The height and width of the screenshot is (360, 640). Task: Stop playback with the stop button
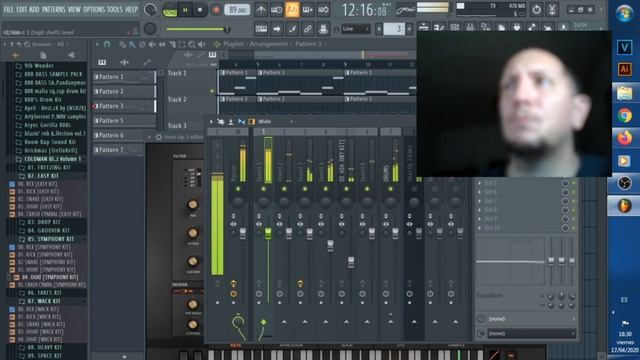coord(200,10)
